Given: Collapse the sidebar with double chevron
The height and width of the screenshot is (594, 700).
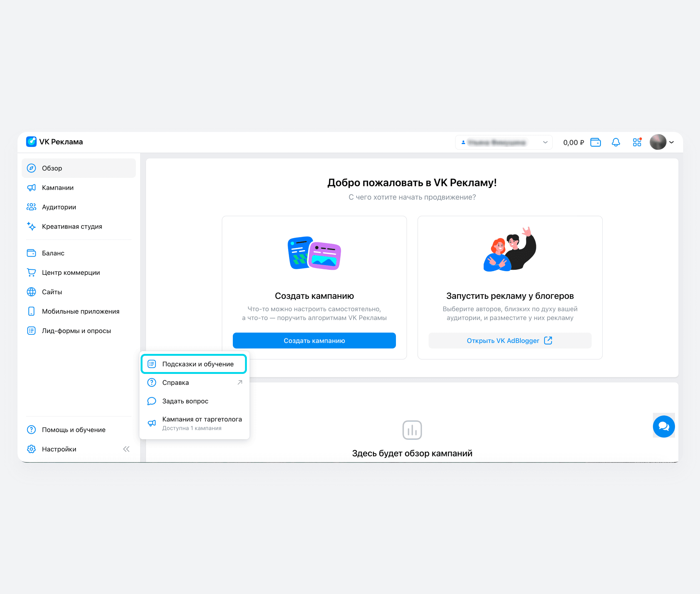Looking at the screenshot, I should click(126, 449).
